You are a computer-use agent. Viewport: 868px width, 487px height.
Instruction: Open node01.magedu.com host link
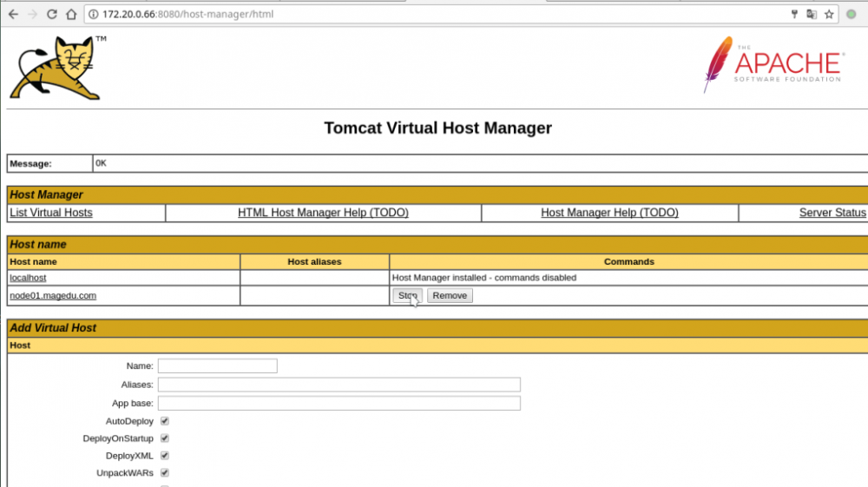coord(53,295)
